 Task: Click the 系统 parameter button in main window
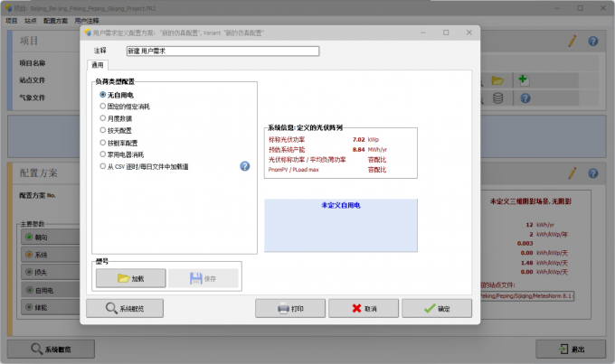[51, 255]
